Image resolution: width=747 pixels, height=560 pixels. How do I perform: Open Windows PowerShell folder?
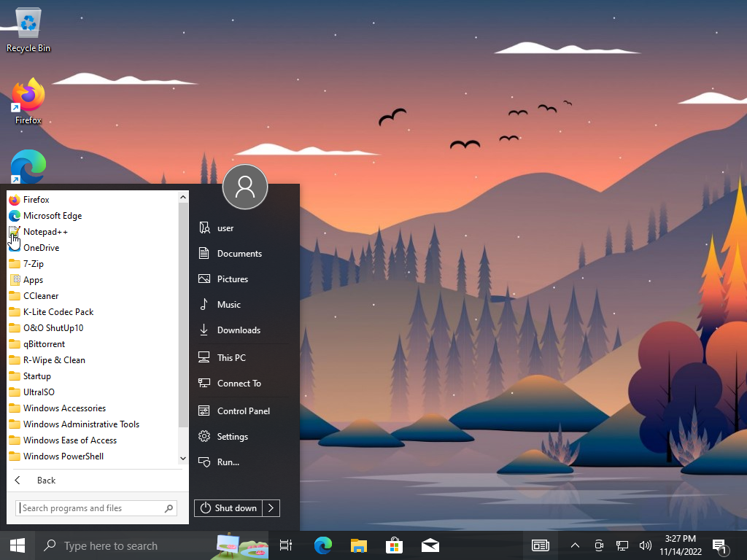pyautogui.click(x=93, y=456)
